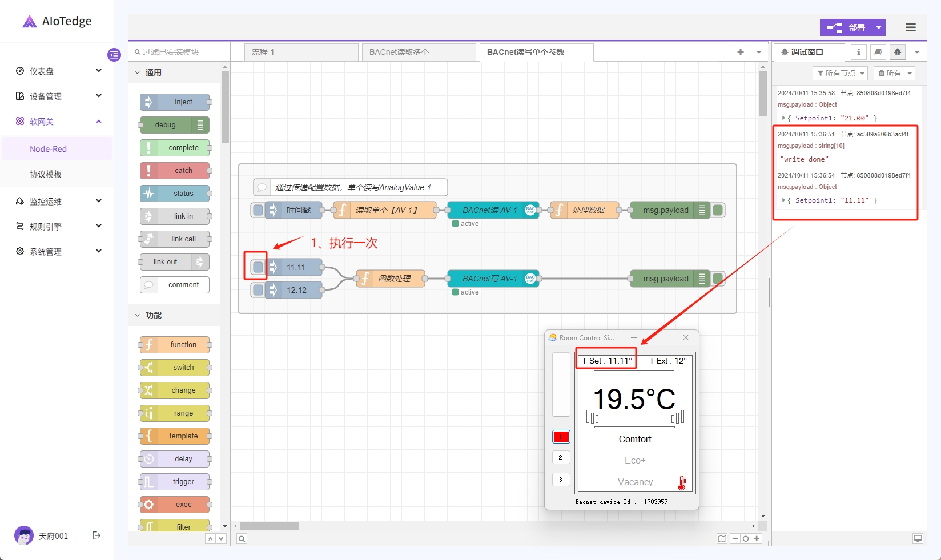Open the hamburger menu in the top bar

pos(911,27)
